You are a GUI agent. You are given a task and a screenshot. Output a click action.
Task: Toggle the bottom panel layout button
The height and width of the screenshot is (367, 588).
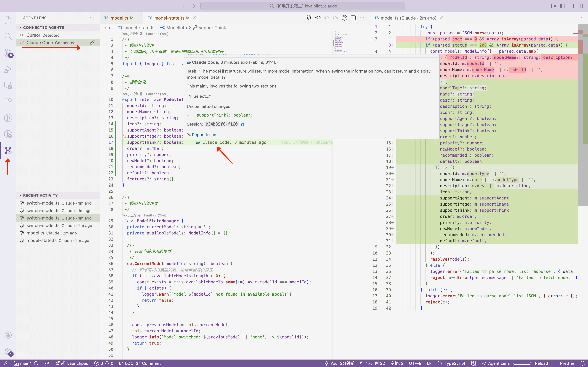(571, 6)
